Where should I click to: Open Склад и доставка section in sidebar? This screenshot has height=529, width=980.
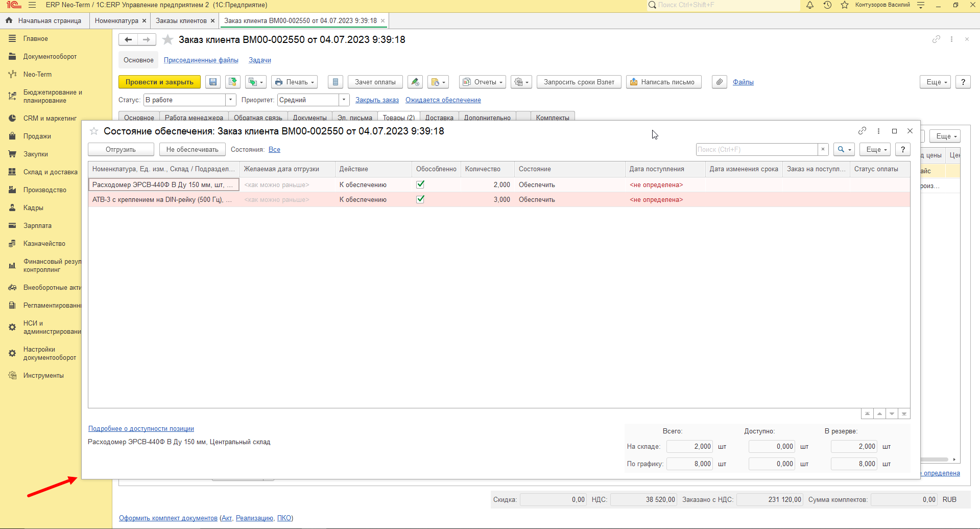pos(50,172)
